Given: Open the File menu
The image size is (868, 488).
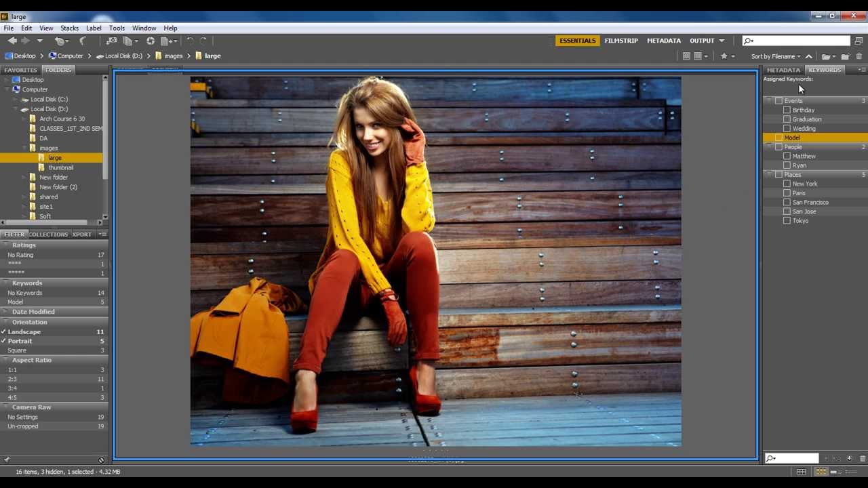Looking at the screenshot, I should pos(9,28).
